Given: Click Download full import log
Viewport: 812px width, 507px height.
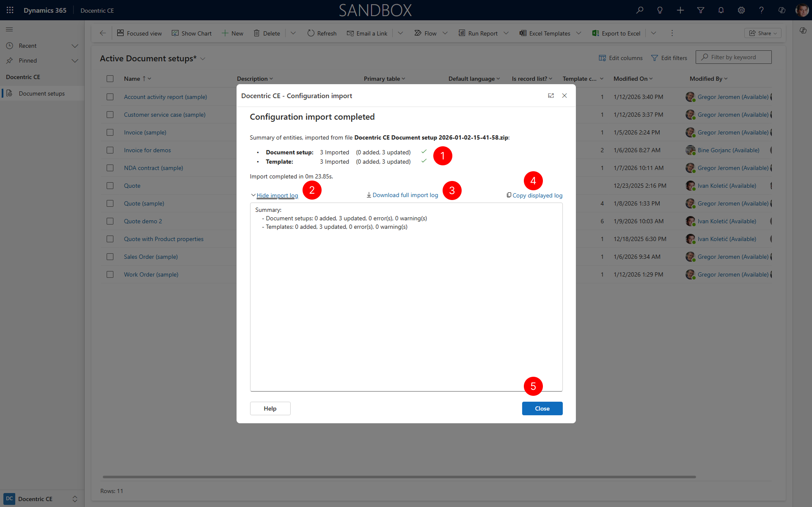Looking at the screenshot, I should click(402, 195).
